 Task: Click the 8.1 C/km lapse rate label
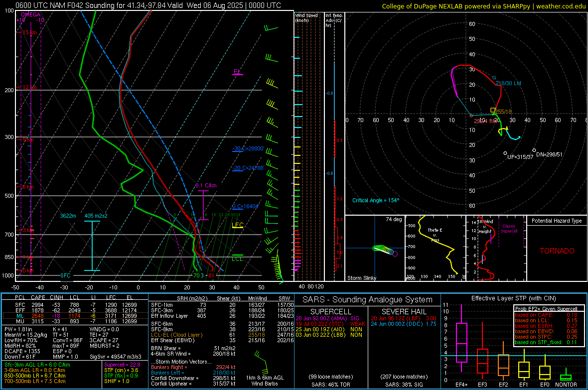[206, 185]
